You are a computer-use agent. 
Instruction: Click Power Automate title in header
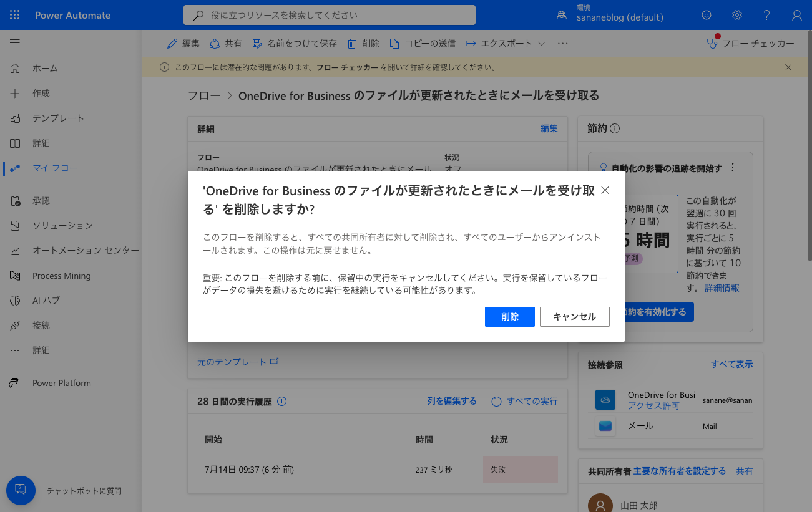[72, 15]
